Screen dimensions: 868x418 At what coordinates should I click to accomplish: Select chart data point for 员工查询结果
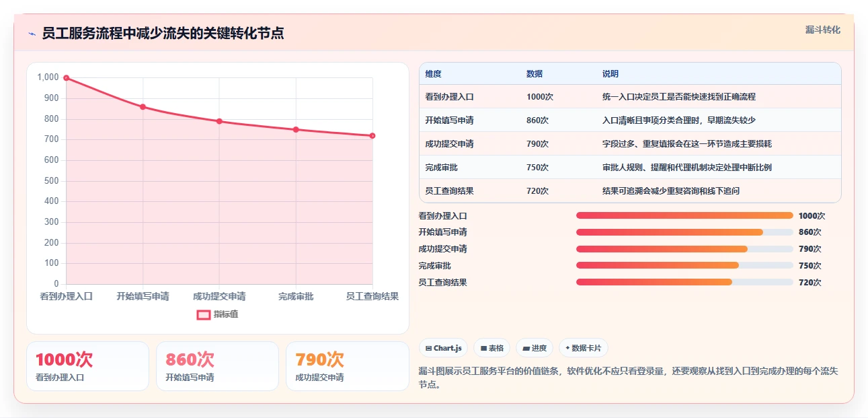pyautogui.click(x=372, y=135)
